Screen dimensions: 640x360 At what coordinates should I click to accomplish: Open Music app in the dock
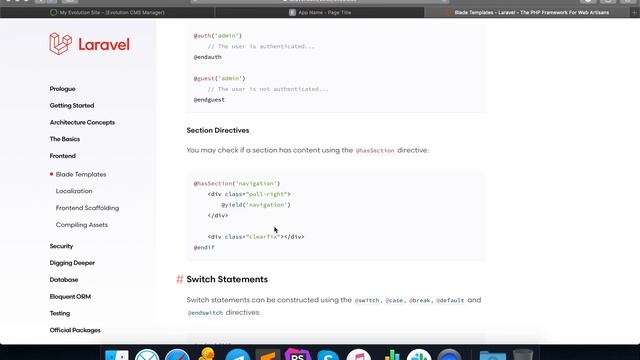click(358, 355)
